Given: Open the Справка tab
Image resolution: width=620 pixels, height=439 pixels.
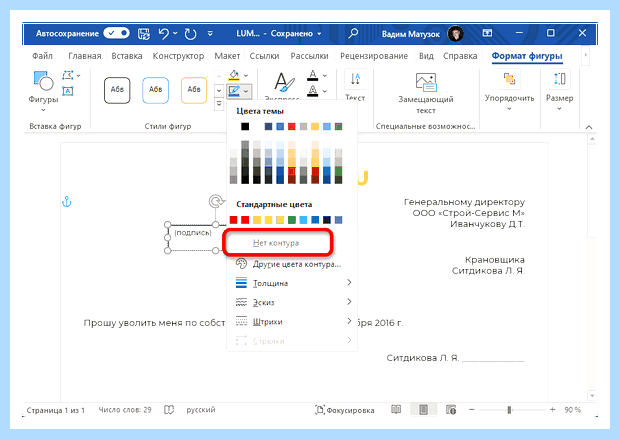Looking at the screenshot, I should tap(460, 56).
